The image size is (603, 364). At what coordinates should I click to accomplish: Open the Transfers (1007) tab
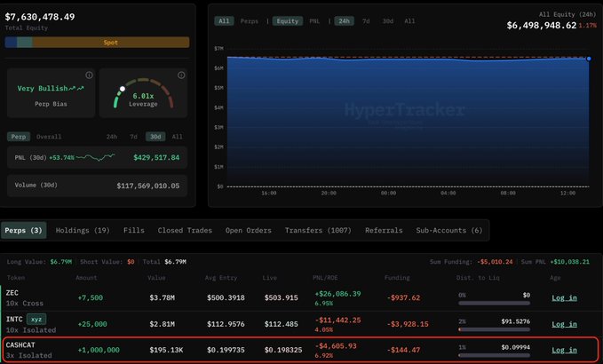click(318, 230)
